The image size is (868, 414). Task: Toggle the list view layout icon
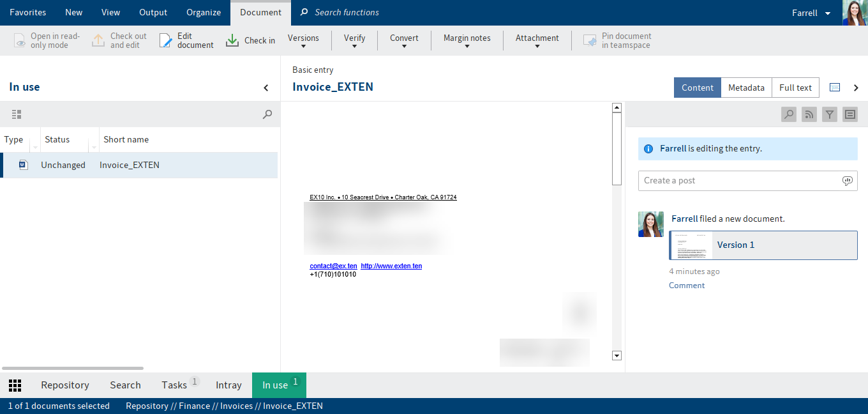pyautogui.click(x=17, y=114)
